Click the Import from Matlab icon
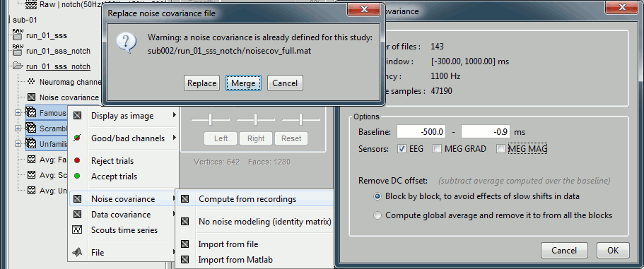Image resolution: width=644 pixels, height=269 pixels. 185,260
